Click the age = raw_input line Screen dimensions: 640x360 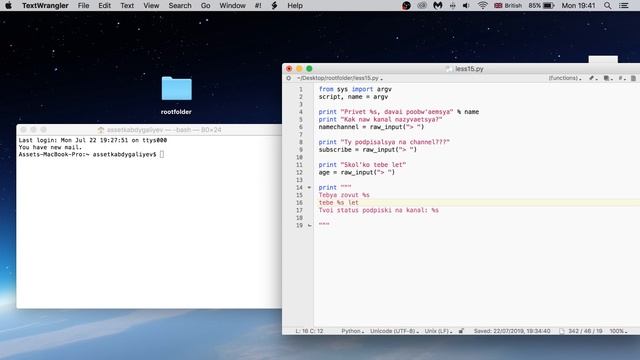tap(357, 172)
